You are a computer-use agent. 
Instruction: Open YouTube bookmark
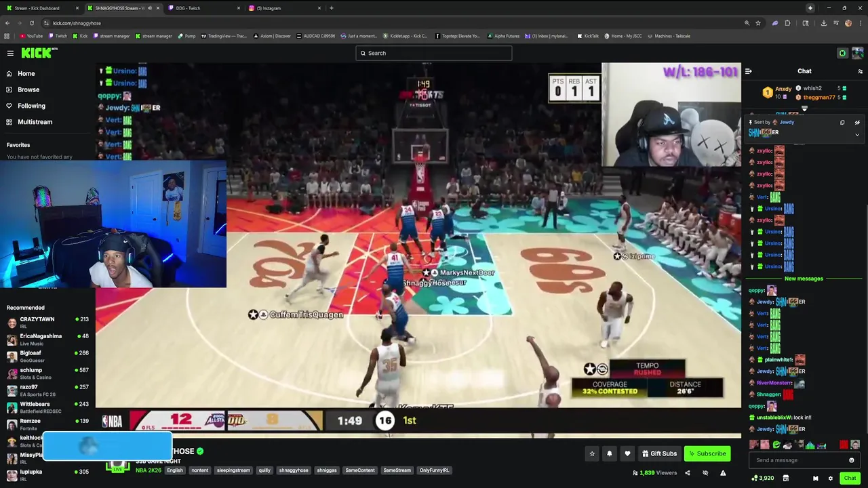[x=31, y=36]
